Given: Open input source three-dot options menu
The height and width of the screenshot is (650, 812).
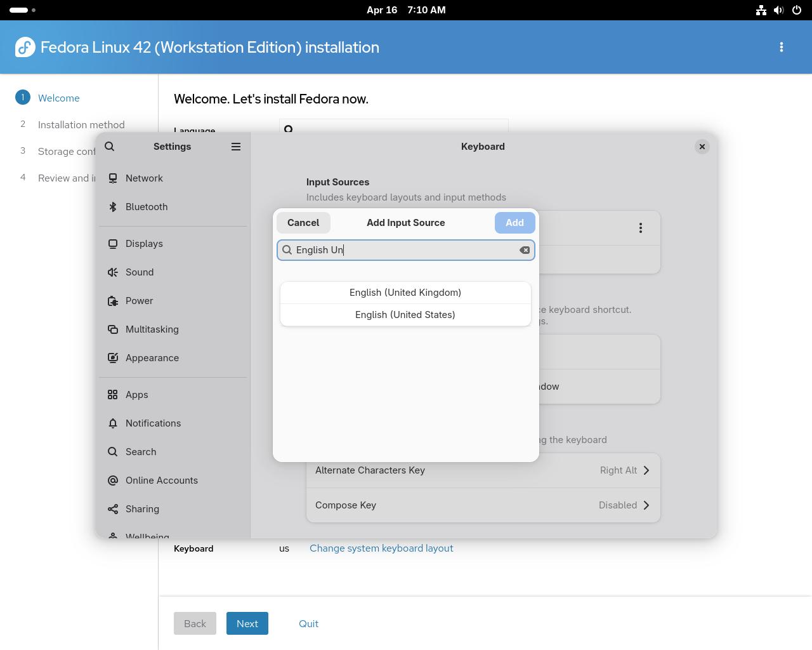Looking at the screenshot, I should click(x=641, y=228).
